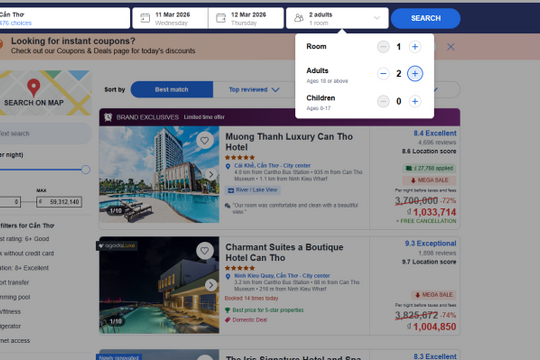Select the Best match sort tab
This screenshot has height=360, width=540.
(172, 90)
